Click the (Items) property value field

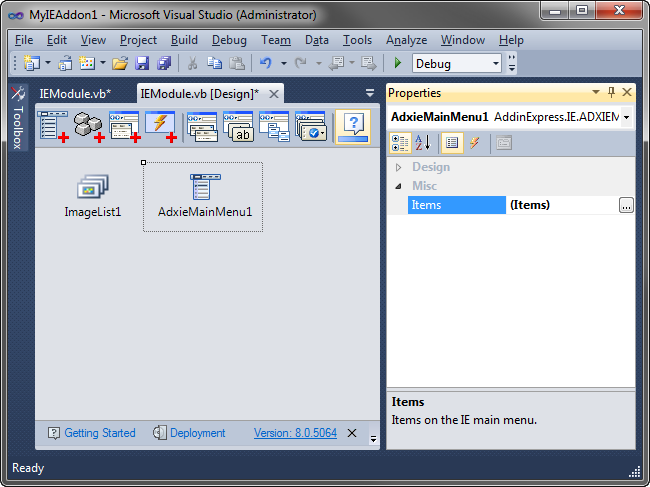[x=562, y=205]
